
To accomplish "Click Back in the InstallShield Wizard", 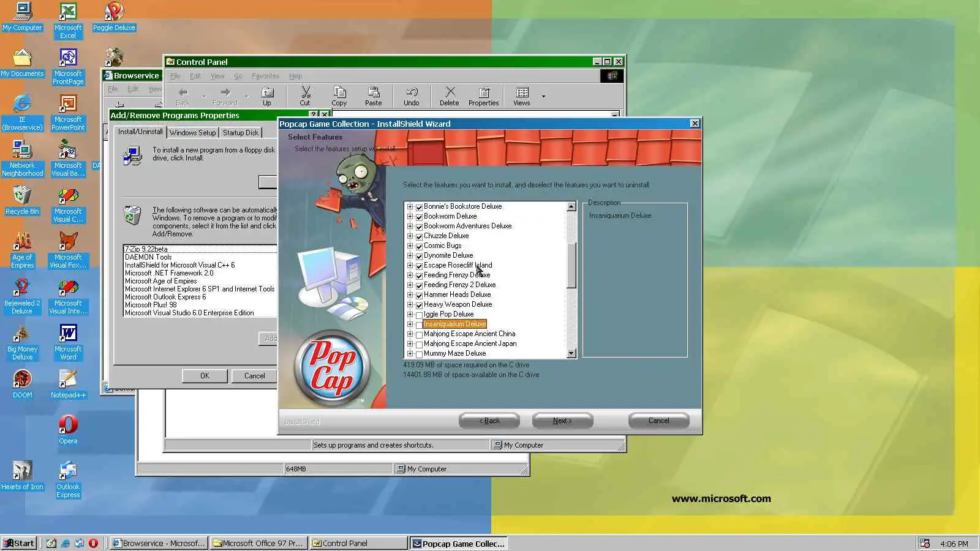I will pos(489,421).
